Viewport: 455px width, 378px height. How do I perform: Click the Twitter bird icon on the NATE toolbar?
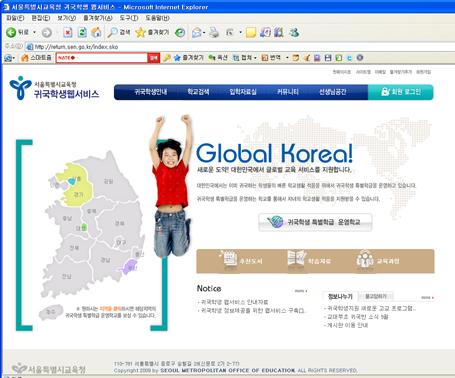coord(349,58)
